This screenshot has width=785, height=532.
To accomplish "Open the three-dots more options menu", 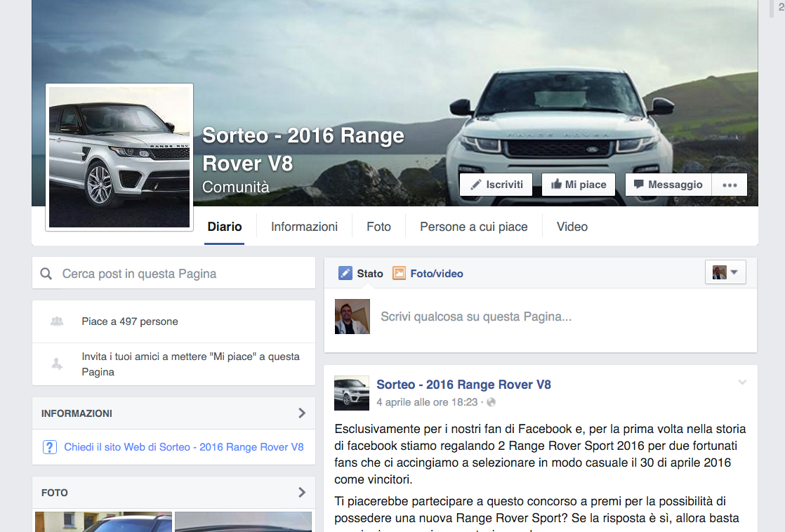I will click(x=730, y=185).
